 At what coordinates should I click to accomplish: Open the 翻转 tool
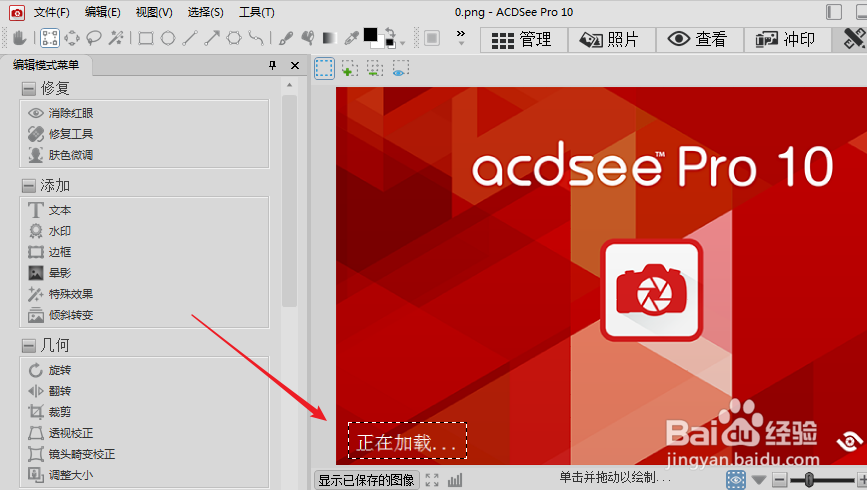coord(49,391)
